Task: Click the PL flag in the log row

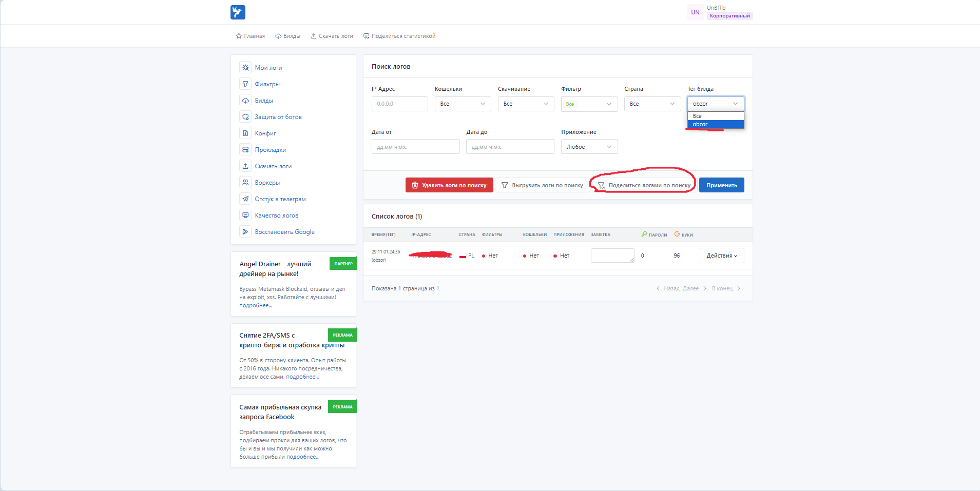Action: click(x=463, y=256)
